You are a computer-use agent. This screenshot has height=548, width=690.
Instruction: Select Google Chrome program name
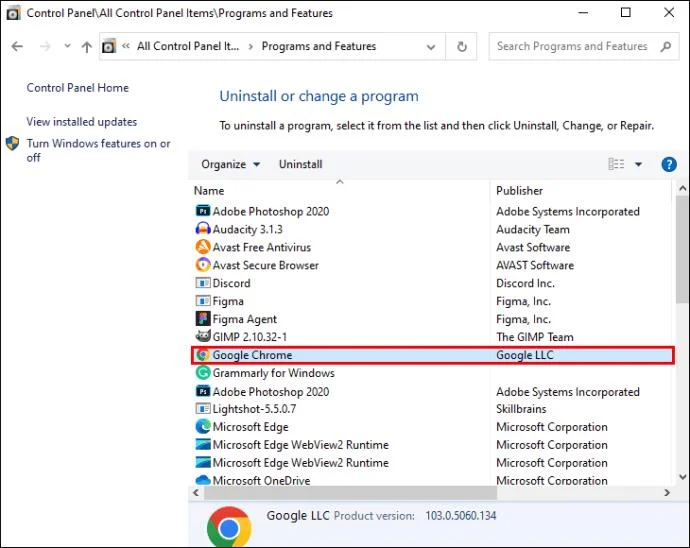tap(252, 355)
